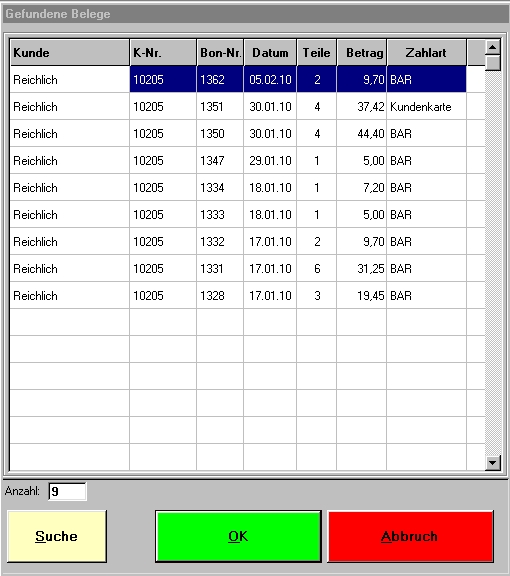510x576 pixels.
Task: Click the Suche button
Action: point(57,536)
